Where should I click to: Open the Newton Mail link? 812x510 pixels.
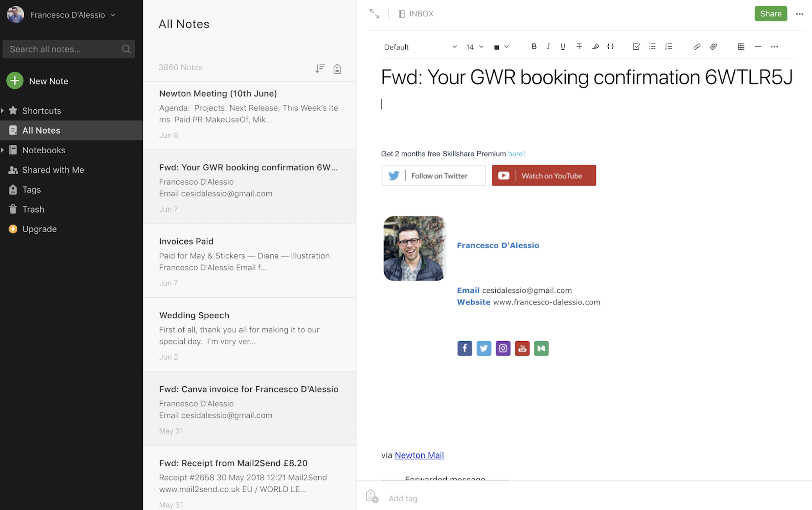pyautogui.click(x=419, y=455)
